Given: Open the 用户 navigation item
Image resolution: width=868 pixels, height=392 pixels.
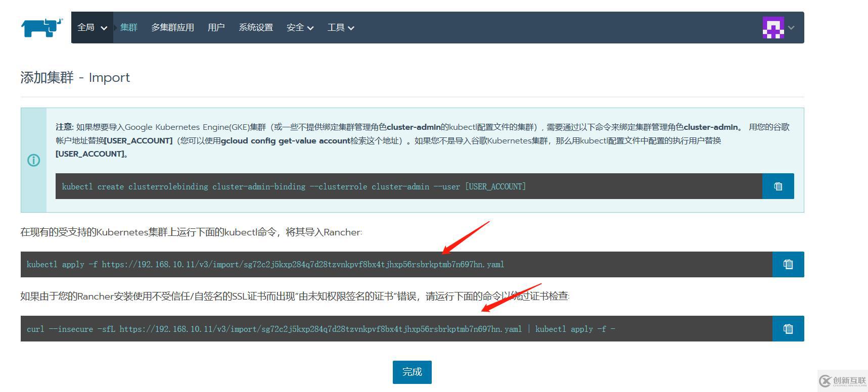Looking at the screenshot, I should (216, 27).
